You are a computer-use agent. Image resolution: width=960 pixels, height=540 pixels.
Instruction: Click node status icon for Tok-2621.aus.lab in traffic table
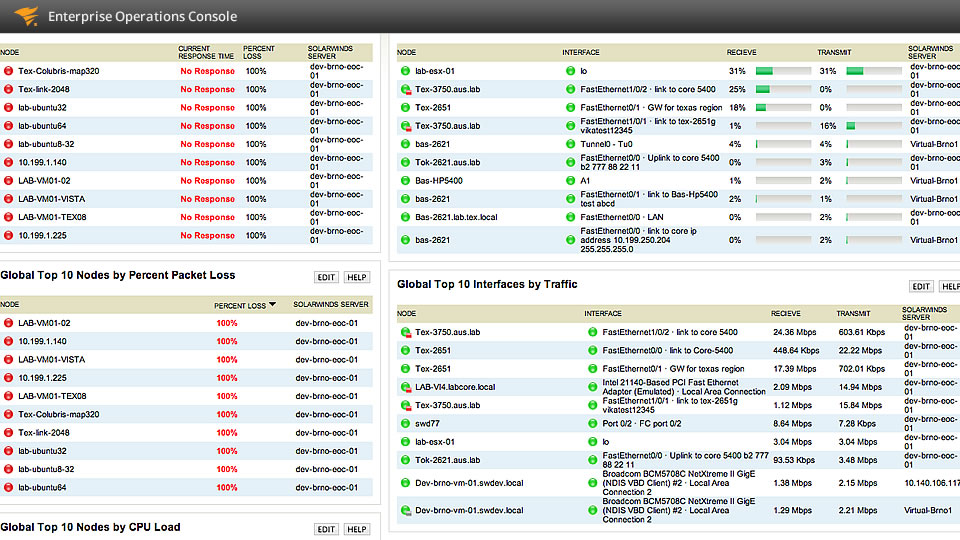(x=405, y=460)
